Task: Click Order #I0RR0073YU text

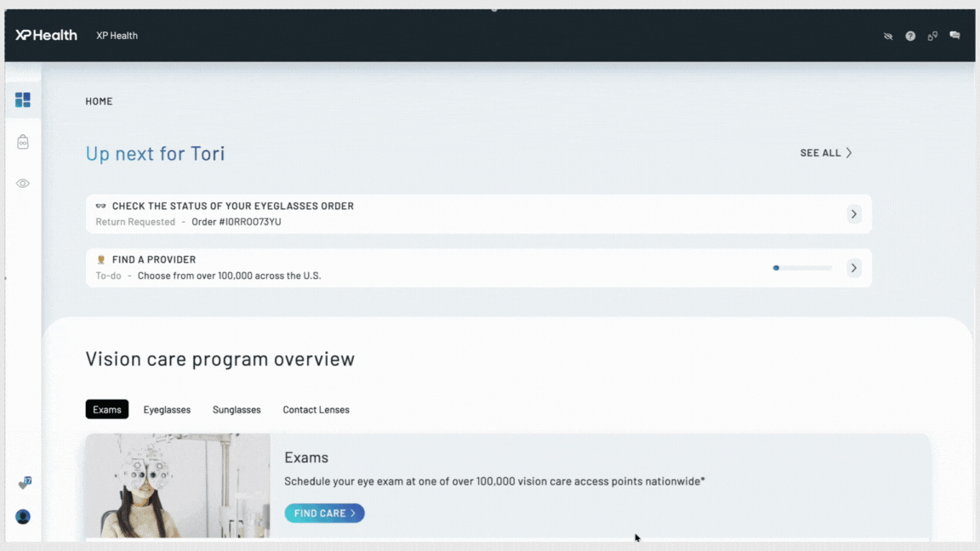Action: [236, 222]
